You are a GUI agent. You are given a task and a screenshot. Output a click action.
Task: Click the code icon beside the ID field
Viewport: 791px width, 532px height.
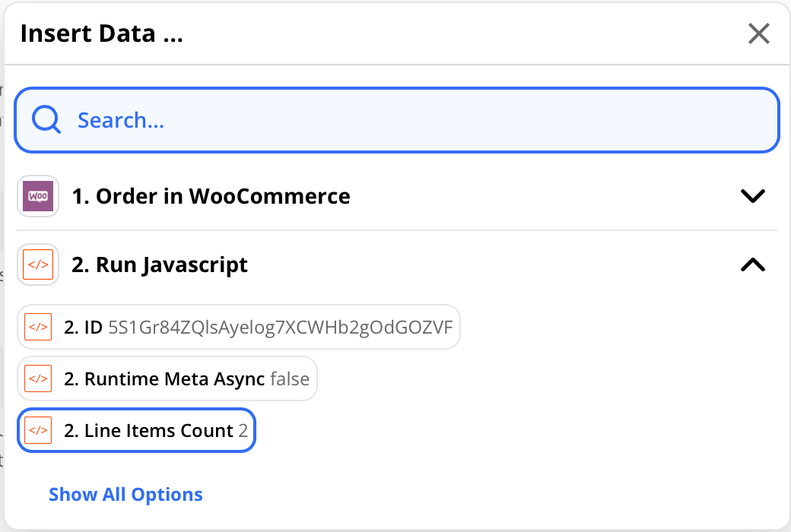click(38, 328)
